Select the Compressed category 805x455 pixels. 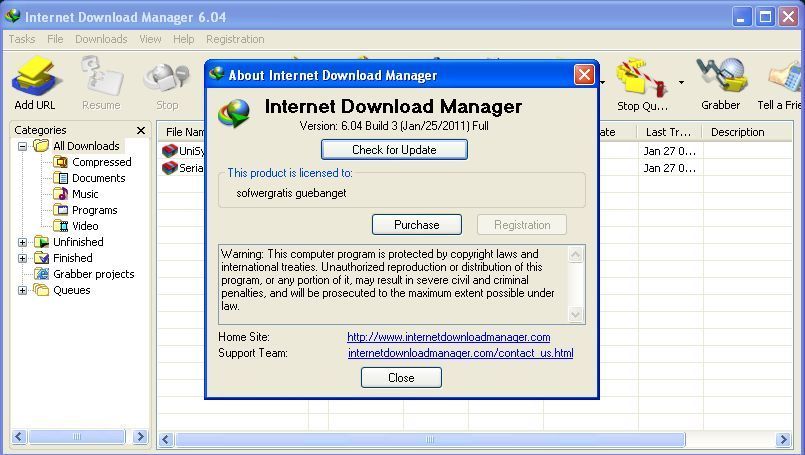[102, 162]
